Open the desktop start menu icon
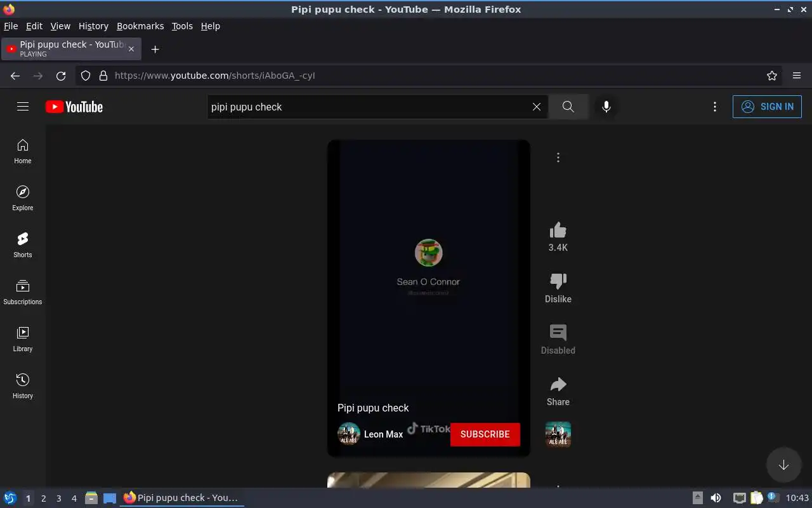Viewport: 812px width, 508px height. (x=10, y=498)
